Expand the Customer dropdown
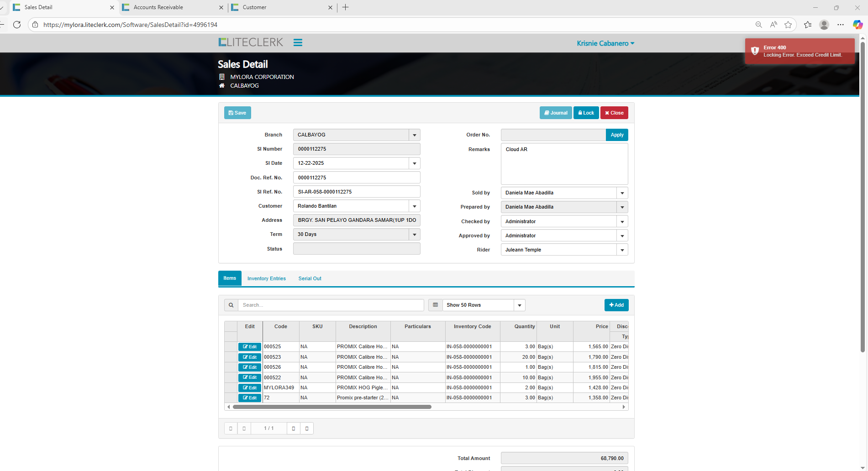868x471 pixels. (x=414, y=206)
